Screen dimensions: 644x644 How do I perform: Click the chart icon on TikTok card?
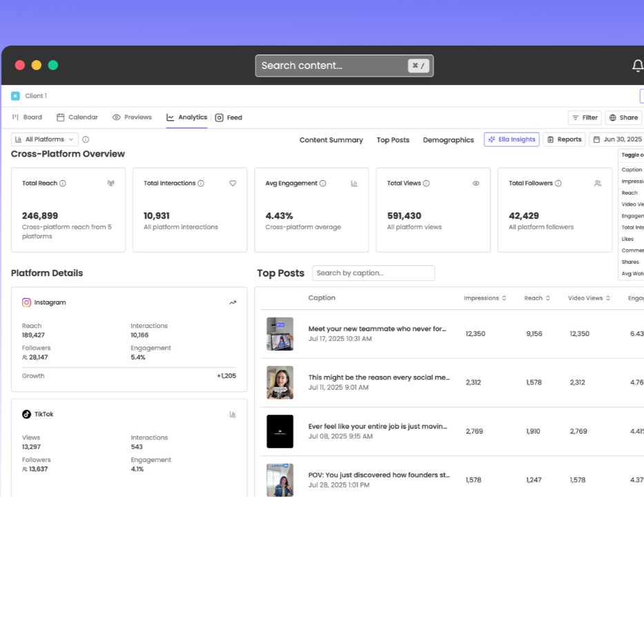click(233, 414)
